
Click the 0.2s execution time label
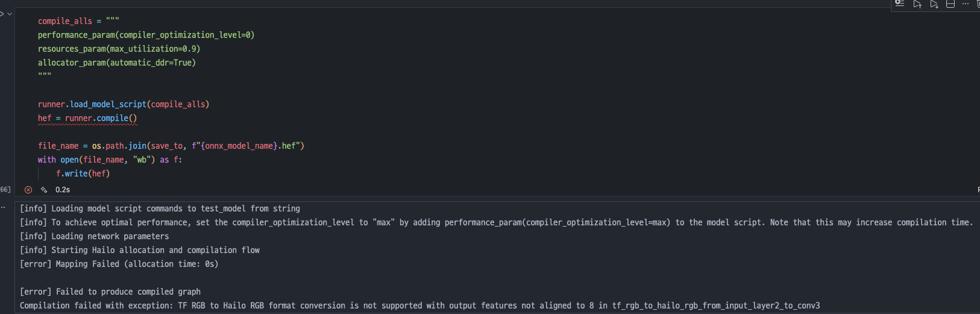click(x=63, y=190)
